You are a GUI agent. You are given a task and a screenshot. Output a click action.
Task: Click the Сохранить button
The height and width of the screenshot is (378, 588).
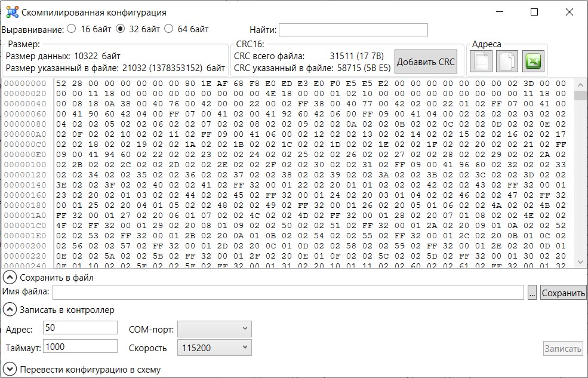click(563, 293)
